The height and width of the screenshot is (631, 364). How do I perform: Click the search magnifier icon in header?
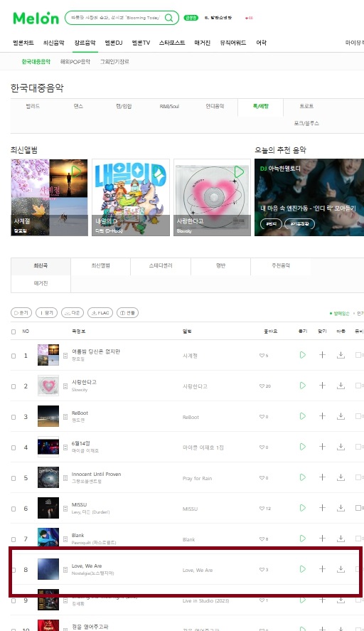click(x=169, y=18)
